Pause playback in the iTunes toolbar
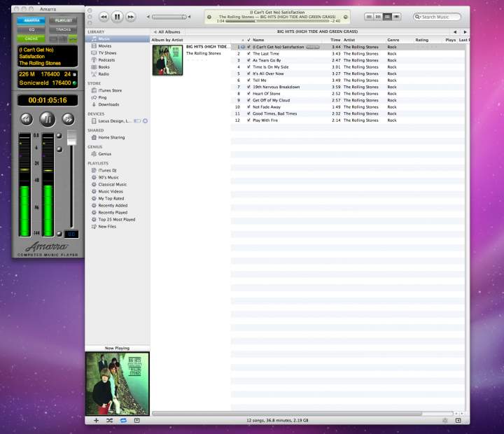The width and height of the screenshot is (504, 434). point(118,17)
